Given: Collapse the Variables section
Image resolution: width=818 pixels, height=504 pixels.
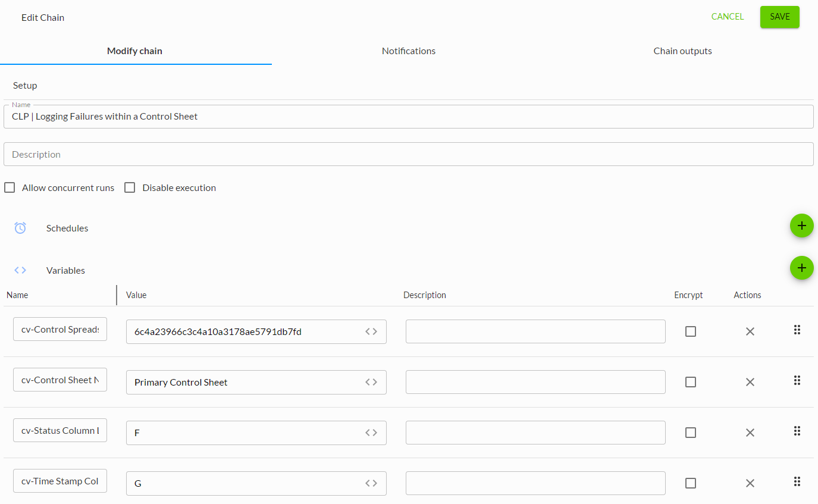Looking at the screenshot, I should 65,270.
